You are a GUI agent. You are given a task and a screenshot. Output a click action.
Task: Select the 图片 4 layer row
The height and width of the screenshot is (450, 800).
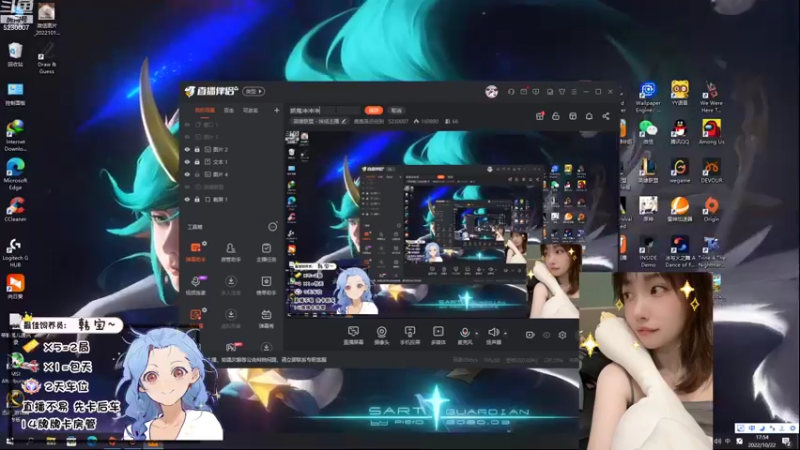(232, 174)
